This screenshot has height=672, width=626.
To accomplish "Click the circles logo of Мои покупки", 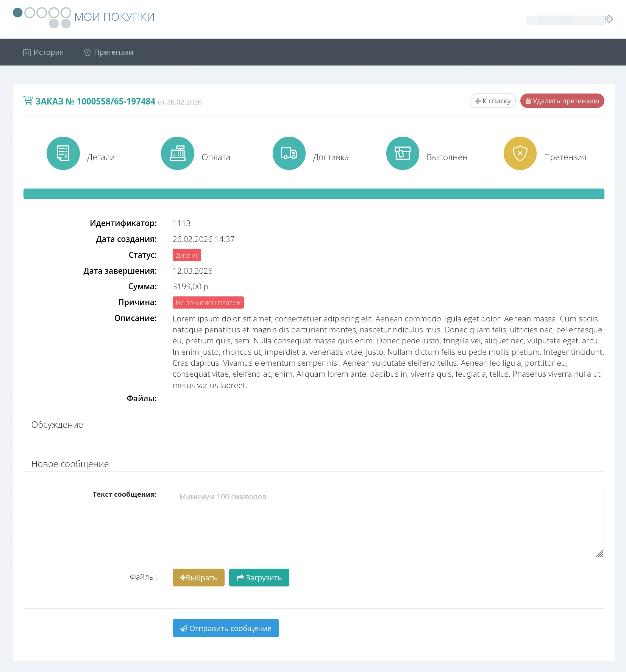I will [x=42, y=17].
